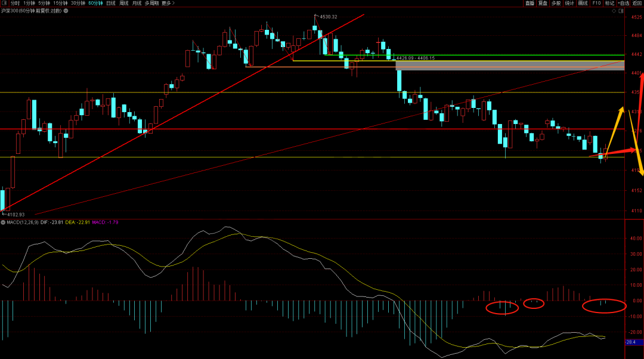Click the left sidebar panel toggle icon

click(4, 3)
